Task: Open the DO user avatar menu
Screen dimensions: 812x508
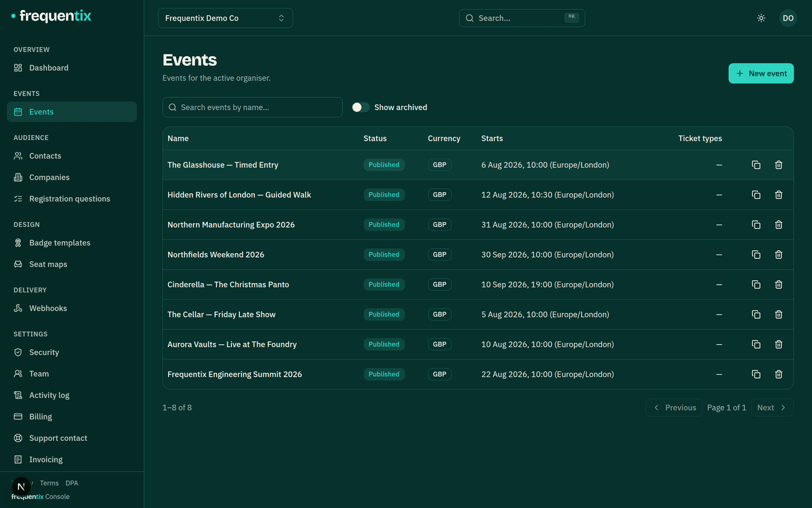Action: (788, 18)
